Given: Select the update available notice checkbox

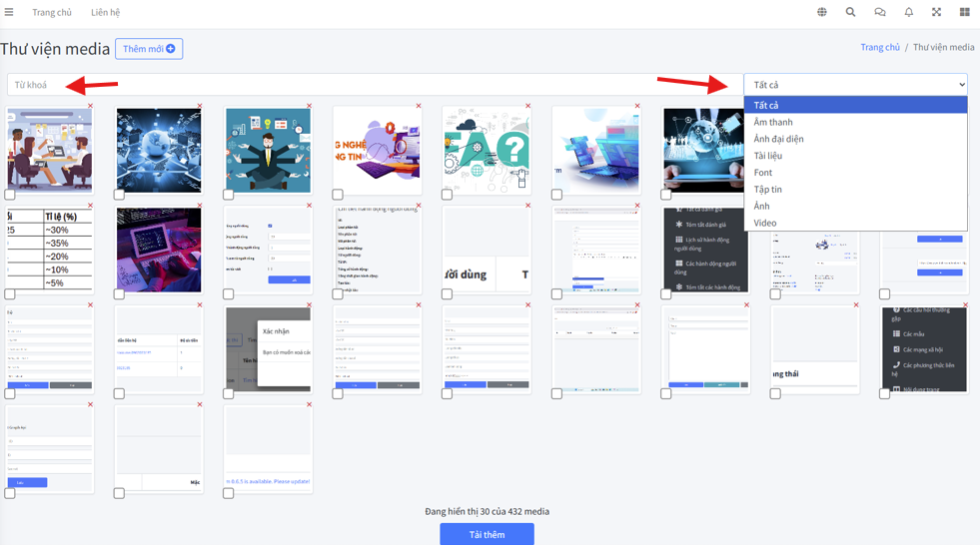Looking at the screenshot, I should click(229, 493).
